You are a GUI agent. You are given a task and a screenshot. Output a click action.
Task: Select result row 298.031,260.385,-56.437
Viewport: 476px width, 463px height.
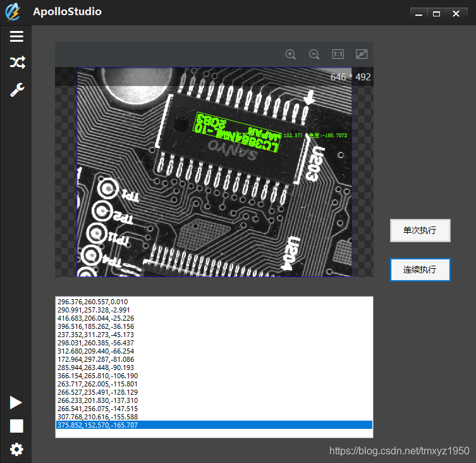coord(214,343)
